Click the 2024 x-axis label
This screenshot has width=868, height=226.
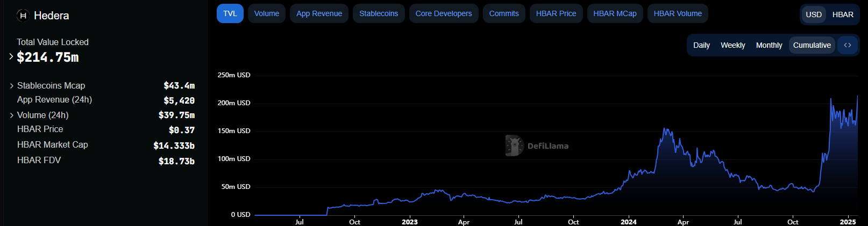pos(628,222)
